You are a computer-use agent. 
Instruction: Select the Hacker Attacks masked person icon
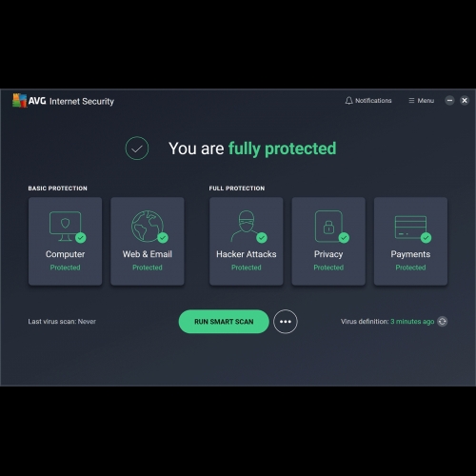point(247,226)
